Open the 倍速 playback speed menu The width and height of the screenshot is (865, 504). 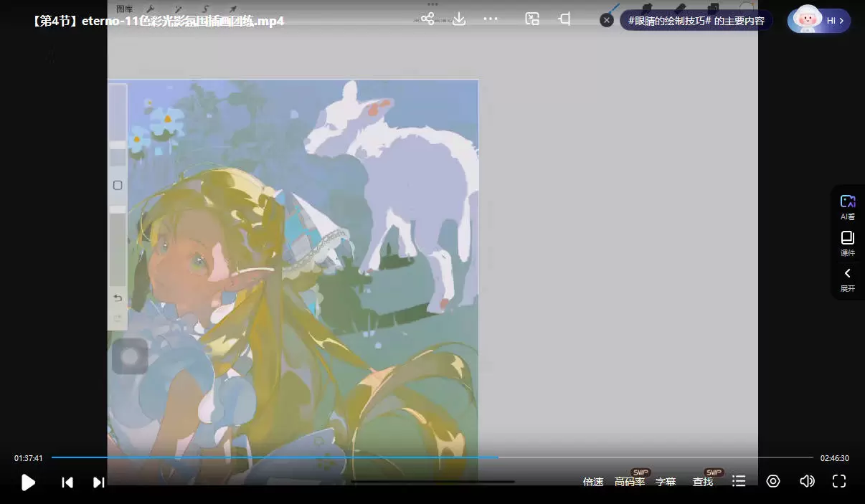pyautogui.click(x=593, y=482)
